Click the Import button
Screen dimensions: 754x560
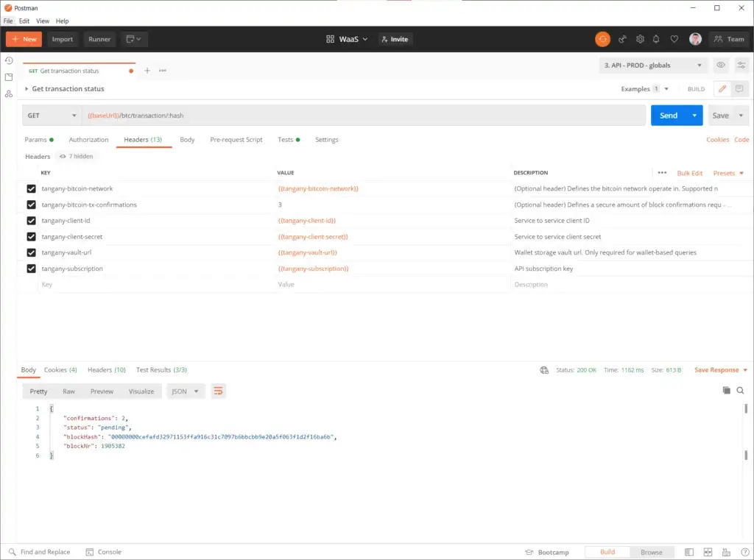click(63, 39)
